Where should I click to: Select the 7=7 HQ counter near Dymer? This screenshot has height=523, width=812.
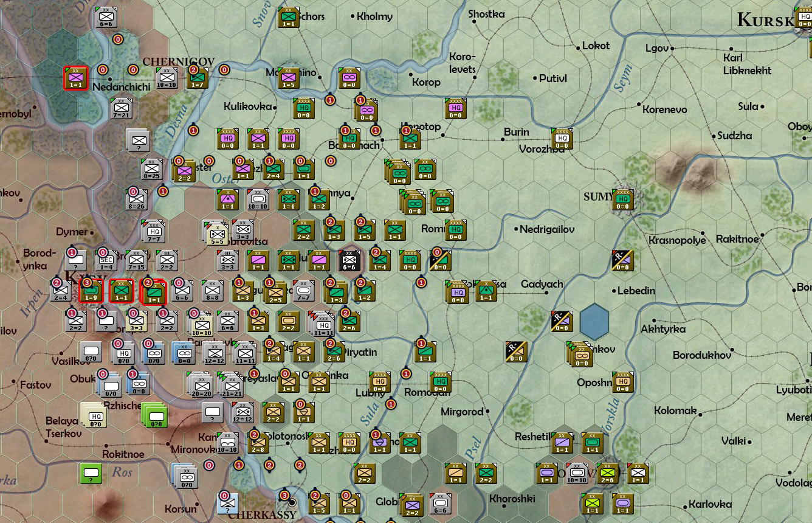click(x=154, y=232)
